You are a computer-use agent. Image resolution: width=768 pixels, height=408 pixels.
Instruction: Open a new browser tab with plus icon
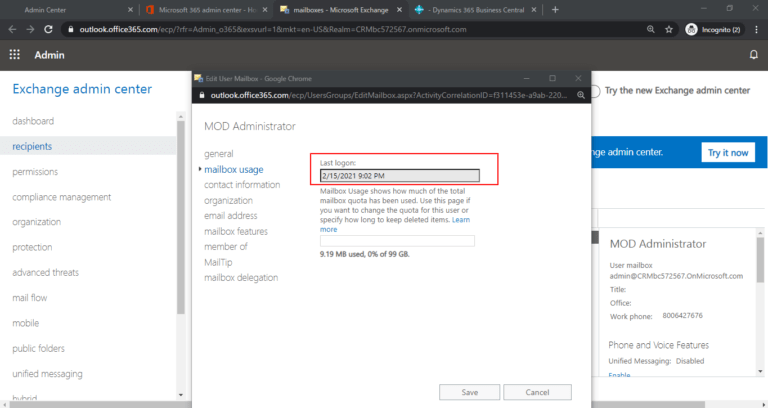point(555,10)
